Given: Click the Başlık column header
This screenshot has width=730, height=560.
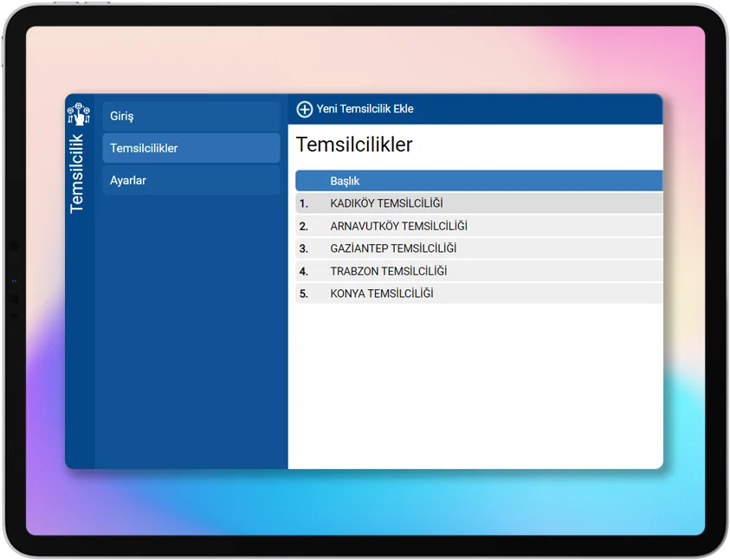Looking at the screenshot, I should [x=345, y=181].
